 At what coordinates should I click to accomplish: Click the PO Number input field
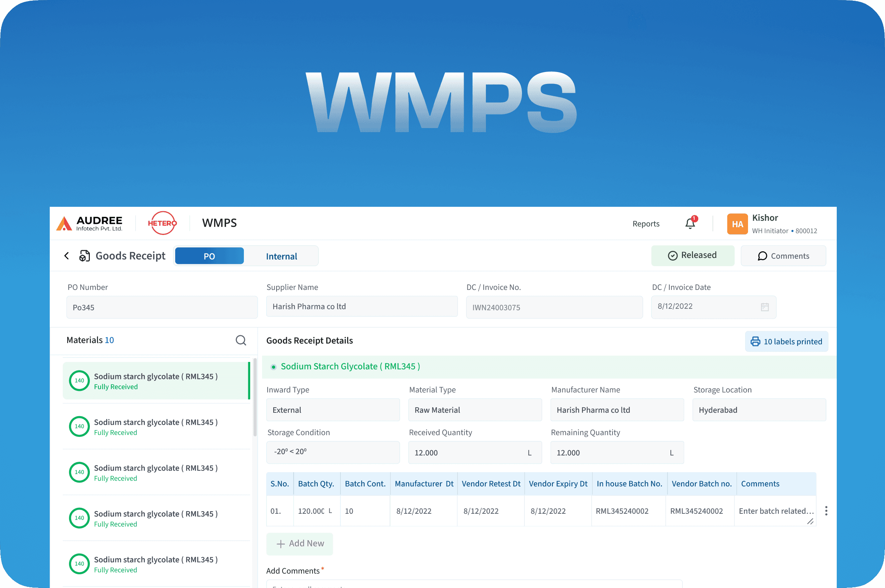[161, 307]
